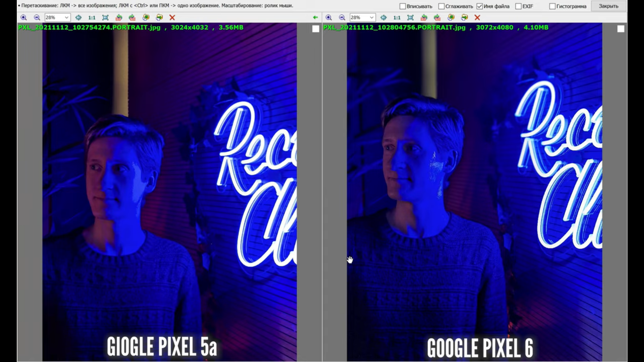Toggle the Сглаживать smoothing checkbox

(441, 6)
